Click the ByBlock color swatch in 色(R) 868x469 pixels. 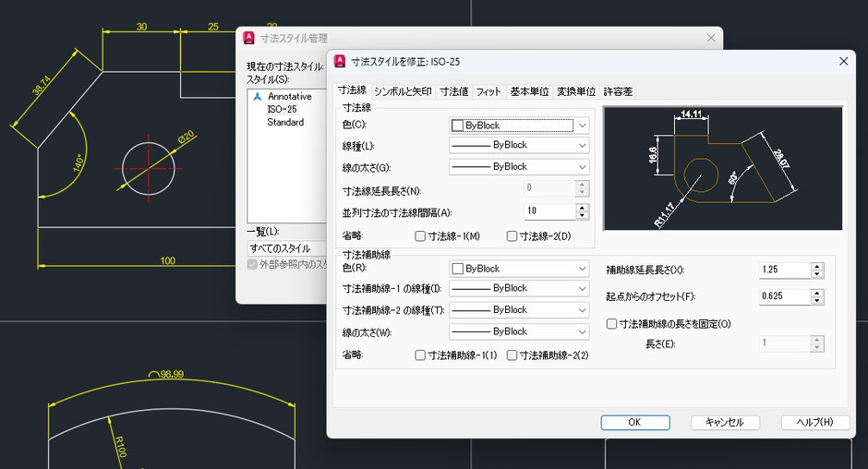point(458,269)
